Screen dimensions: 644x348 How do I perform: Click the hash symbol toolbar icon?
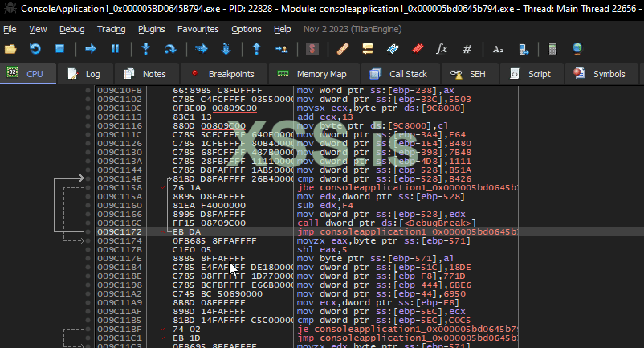coord(467,49)
